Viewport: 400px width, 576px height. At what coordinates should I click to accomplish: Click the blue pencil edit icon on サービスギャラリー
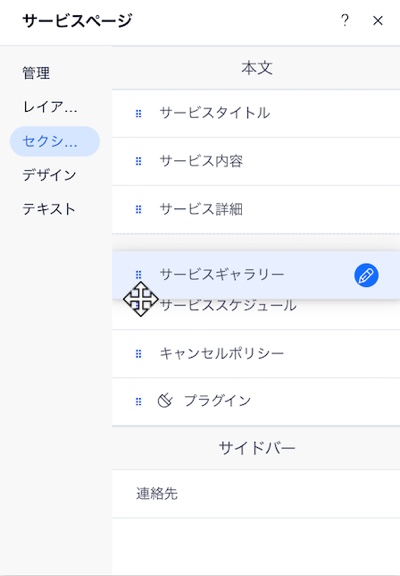coord(366,276)
